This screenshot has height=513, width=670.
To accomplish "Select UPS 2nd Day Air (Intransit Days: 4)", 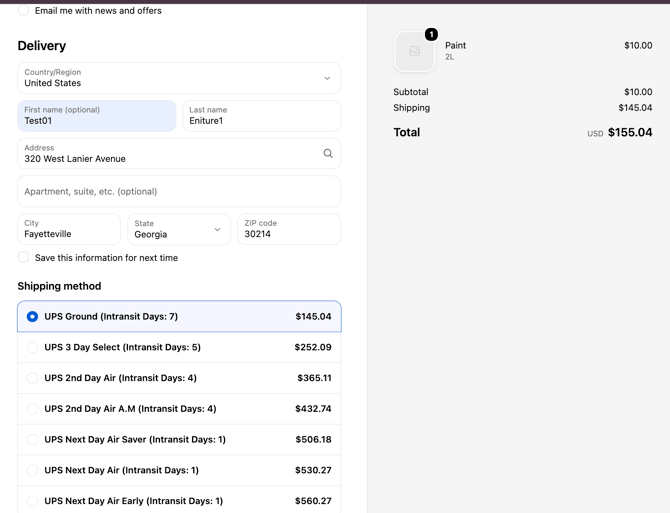I will pyautogui.click(x=179, y=378).
